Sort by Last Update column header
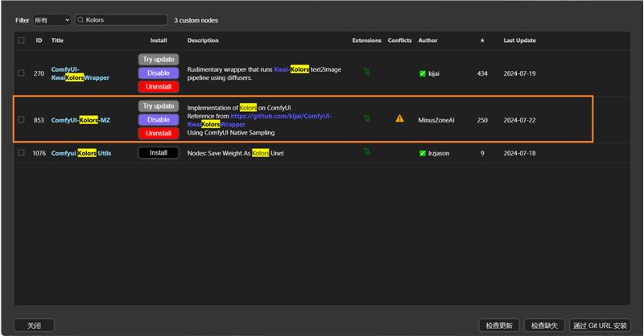Viewport: 644px width, 336px height. [x=519, y=40]
